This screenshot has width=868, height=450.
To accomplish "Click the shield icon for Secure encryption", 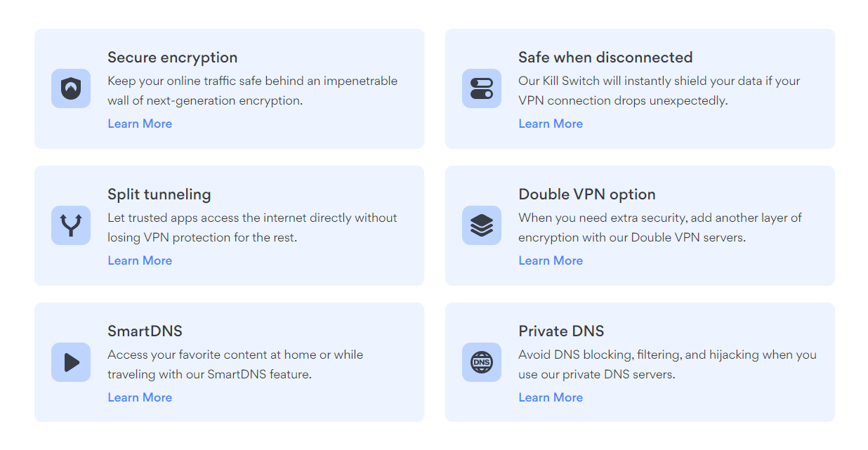I will (71, 88).
